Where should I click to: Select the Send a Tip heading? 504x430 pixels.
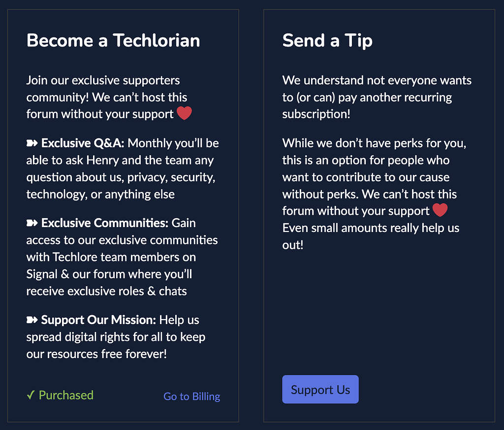327,40
